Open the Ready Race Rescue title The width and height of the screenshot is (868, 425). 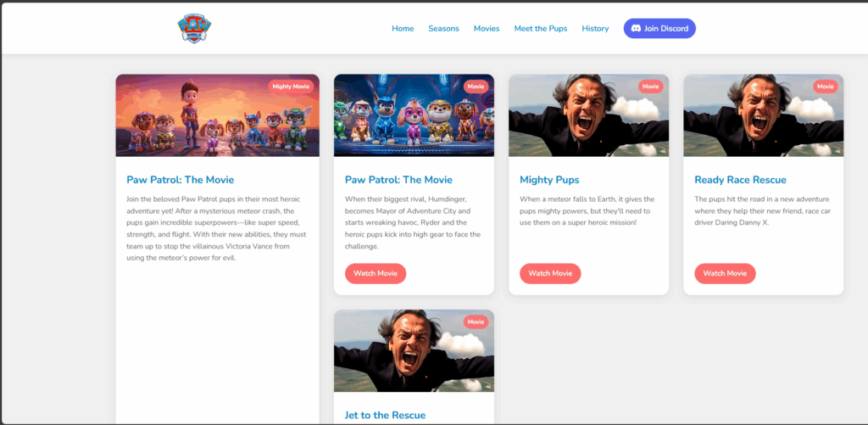pos(740,180)
